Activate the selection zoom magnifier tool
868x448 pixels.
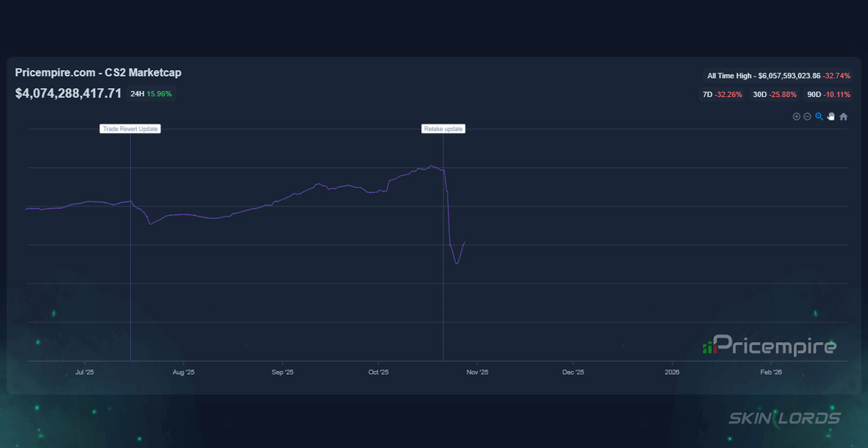819,117
